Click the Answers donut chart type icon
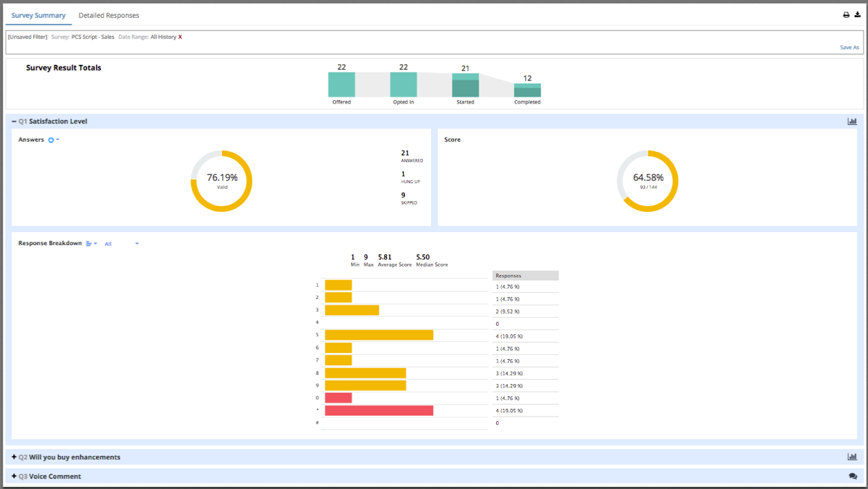Viewport: 868px width, 489px height. [53, 140]
